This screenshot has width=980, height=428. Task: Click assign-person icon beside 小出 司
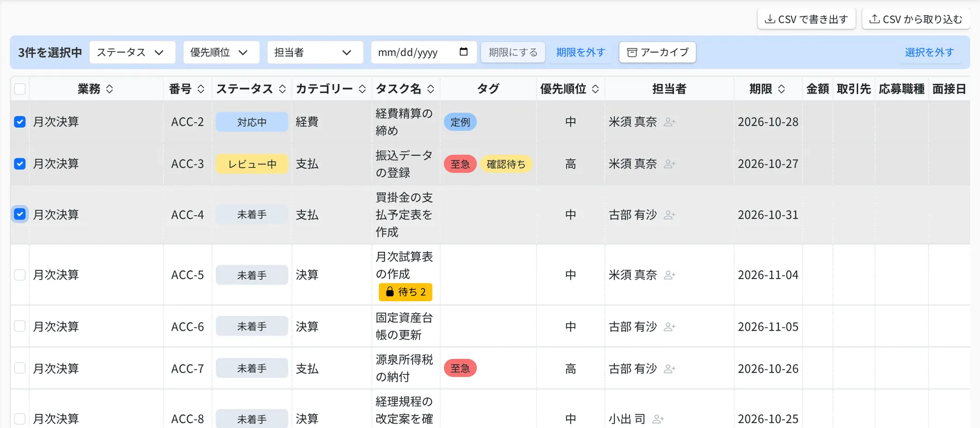click(658, 419)
